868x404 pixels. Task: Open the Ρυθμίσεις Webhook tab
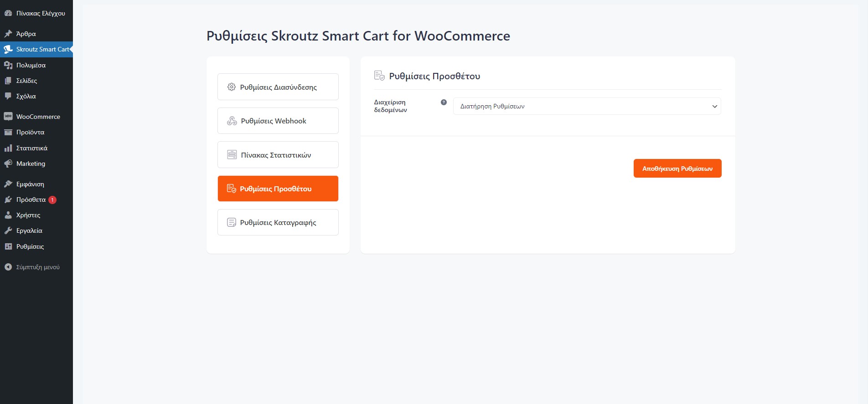pyautogui.click(x=278, y=121)
